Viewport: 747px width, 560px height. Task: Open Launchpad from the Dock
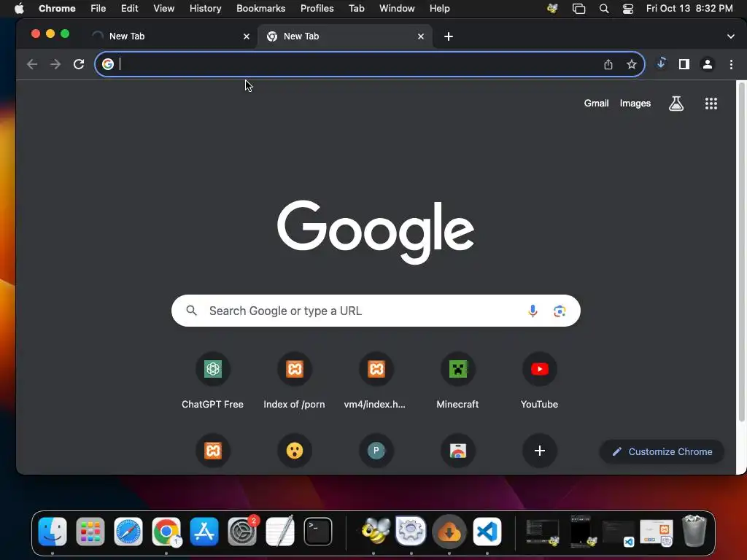tap(90, 532)
